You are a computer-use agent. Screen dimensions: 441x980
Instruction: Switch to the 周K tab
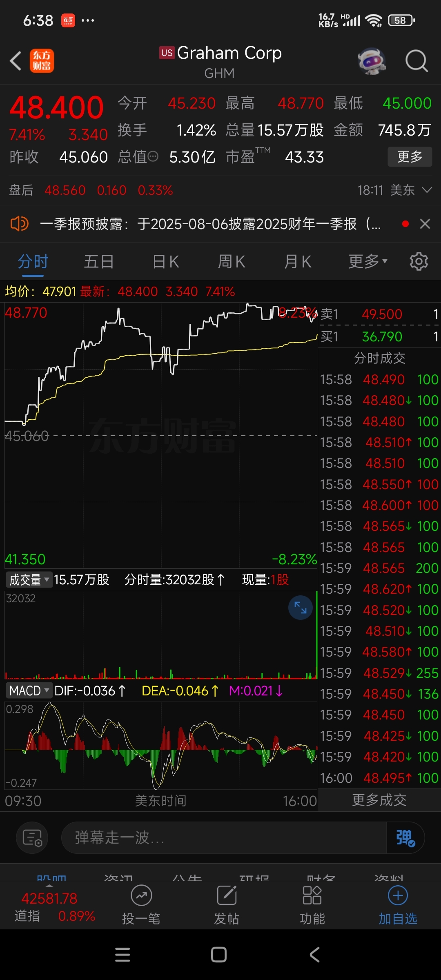click(x=231, y=261)
